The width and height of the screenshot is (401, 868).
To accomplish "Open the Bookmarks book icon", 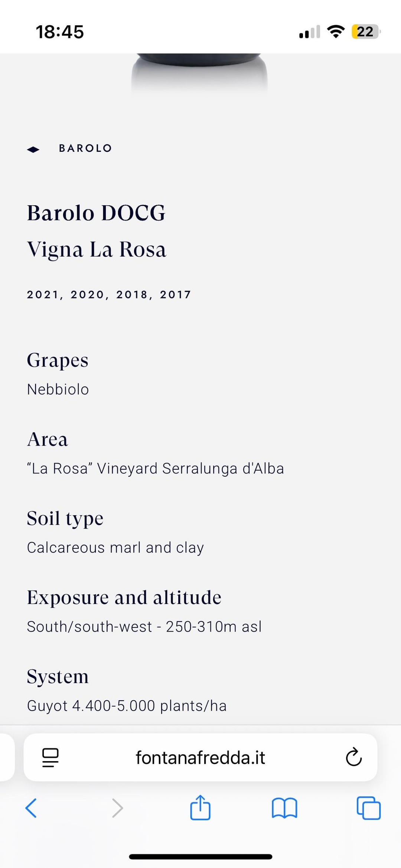I will tap(284, 808).
